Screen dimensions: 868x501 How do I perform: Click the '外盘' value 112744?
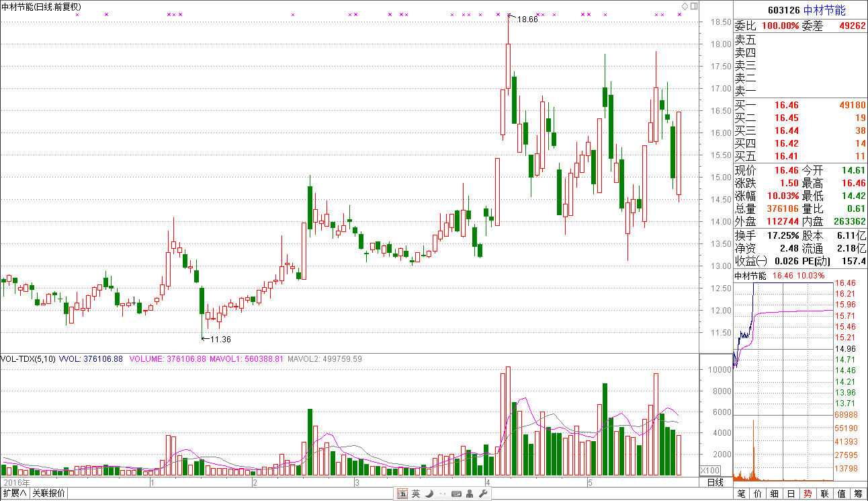[x=783, y=221]
